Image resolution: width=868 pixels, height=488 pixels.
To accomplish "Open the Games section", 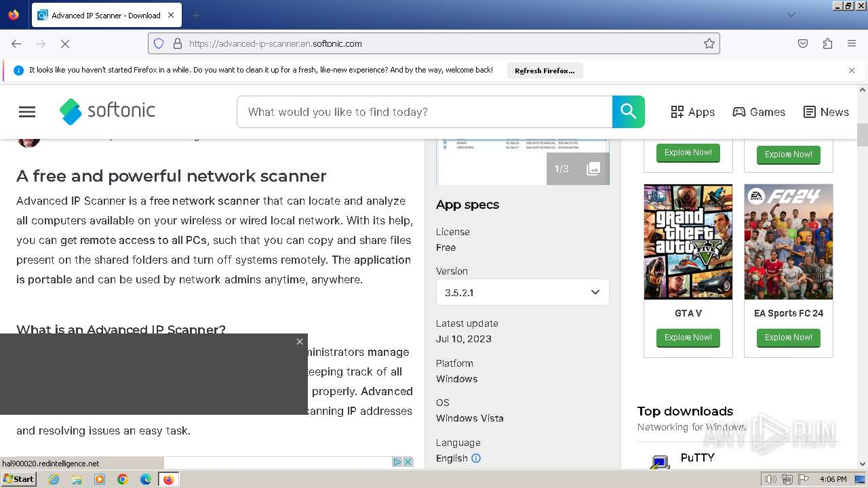I will (x=759, y=112).
